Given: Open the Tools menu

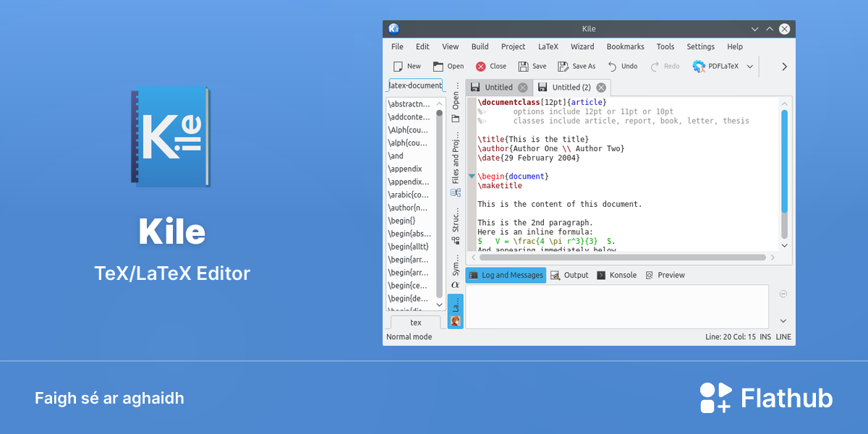Looking at the screenshot, I should [x=665, y=46].
